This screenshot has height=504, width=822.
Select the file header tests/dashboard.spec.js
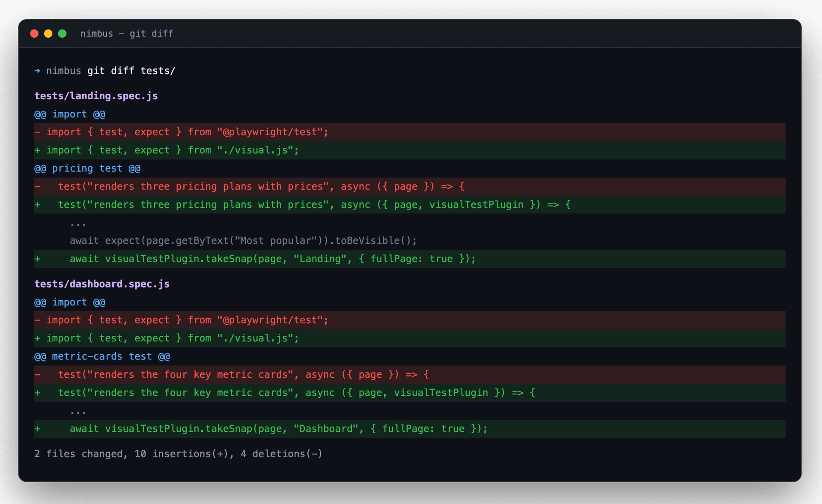pos(102,284)
